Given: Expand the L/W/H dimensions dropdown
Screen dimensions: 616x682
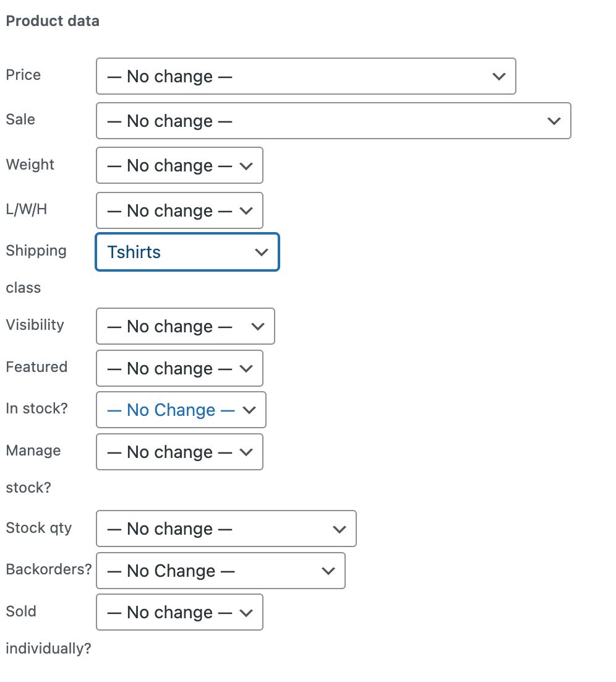Looking at the screenshot, I should [x=179, y=210].
